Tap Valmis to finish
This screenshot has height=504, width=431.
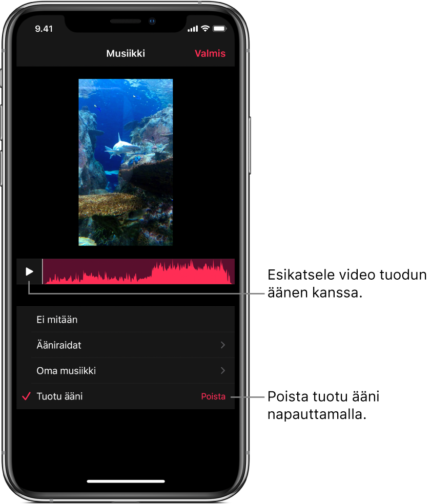coord(210,53)
